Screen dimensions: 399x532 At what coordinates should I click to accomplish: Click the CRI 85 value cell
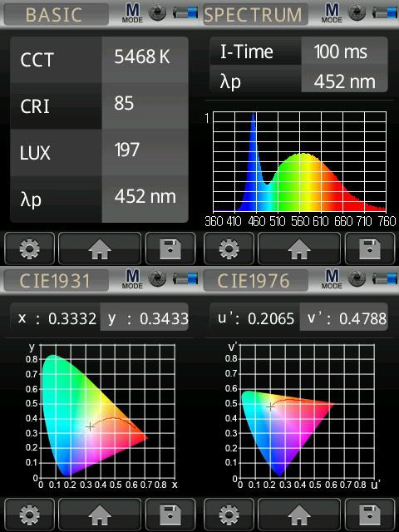pos(145,105)
